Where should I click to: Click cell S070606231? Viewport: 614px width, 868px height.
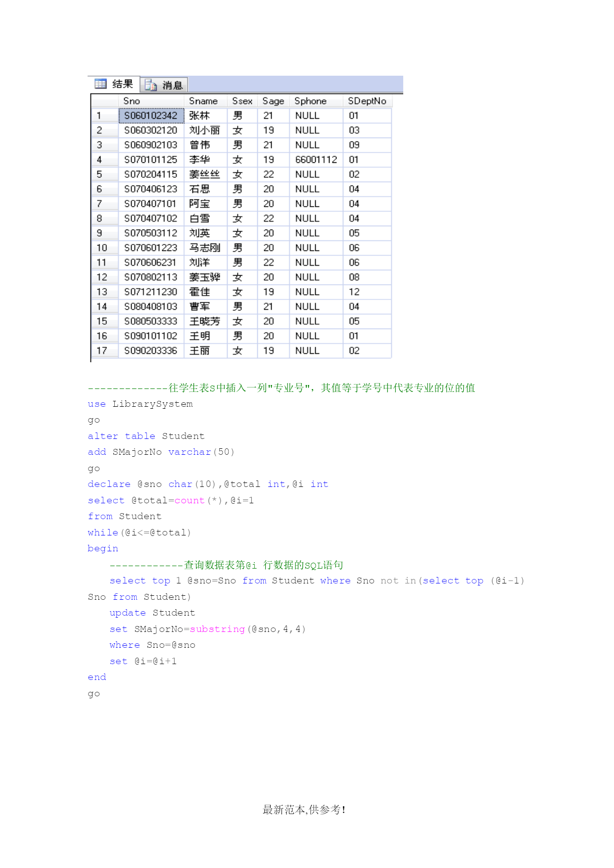click(x=151, y=262)
